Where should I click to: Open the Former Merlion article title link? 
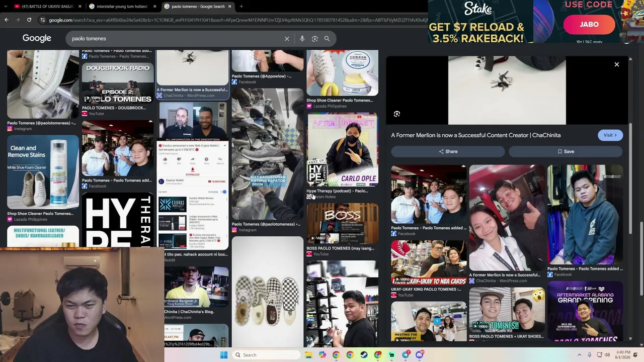pyautogui.click(x=475, y=135)
